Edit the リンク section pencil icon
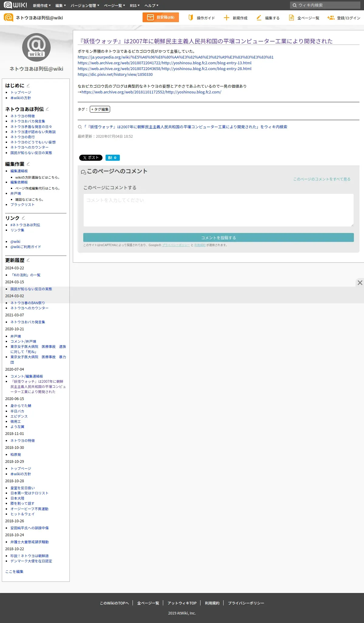 click(x=23, y=218)
